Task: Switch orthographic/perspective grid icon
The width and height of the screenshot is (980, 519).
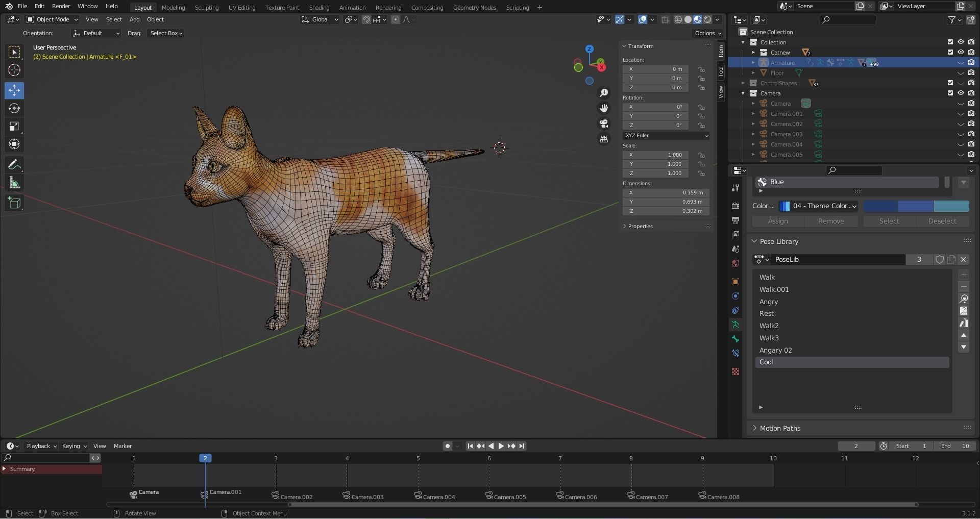Action: coord(604,139)
